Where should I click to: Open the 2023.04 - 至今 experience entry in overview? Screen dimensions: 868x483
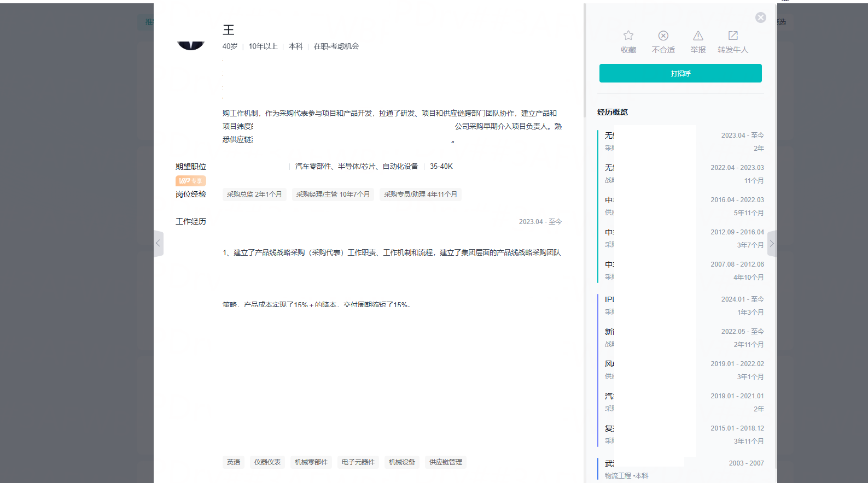681,142
